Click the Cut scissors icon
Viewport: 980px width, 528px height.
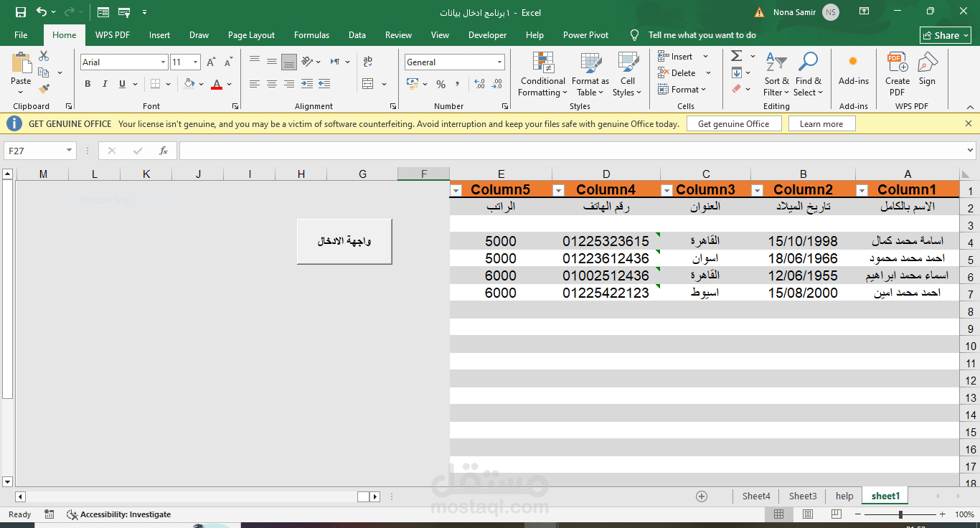pos(44,56)
